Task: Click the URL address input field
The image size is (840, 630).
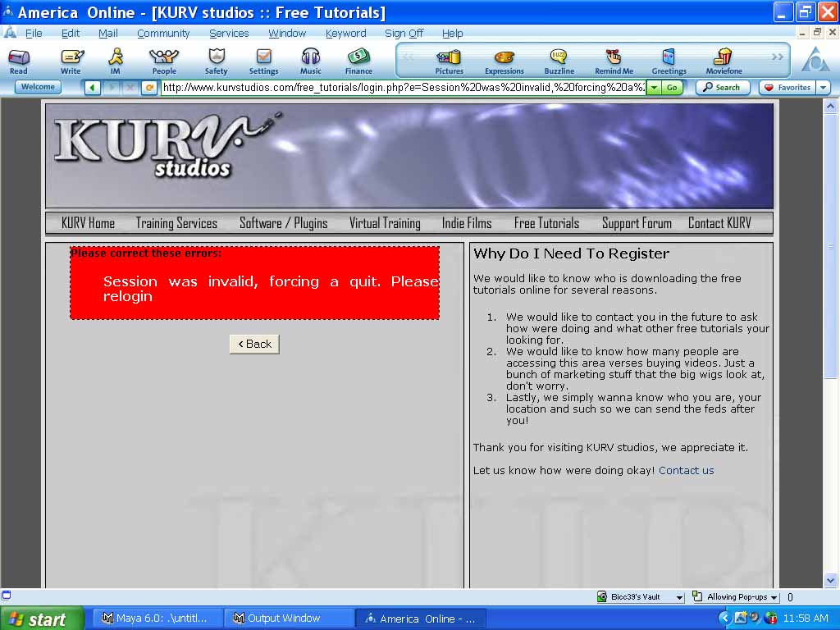Action: click(402, 88)
